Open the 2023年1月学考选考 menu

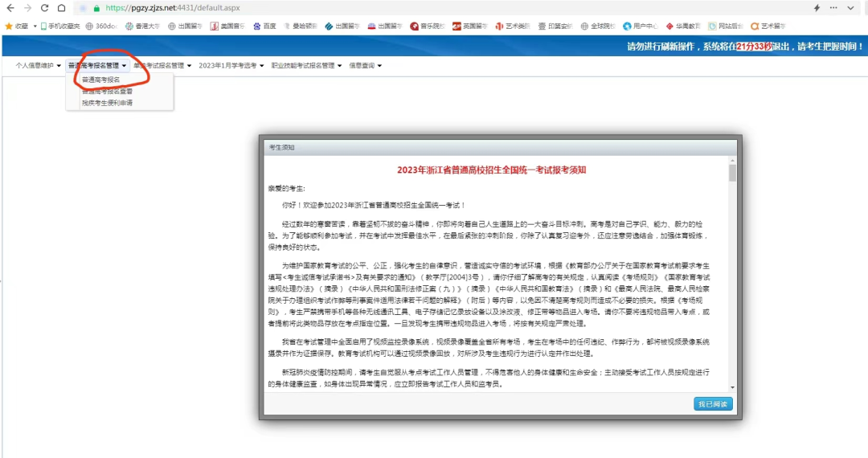pos(231,65)
